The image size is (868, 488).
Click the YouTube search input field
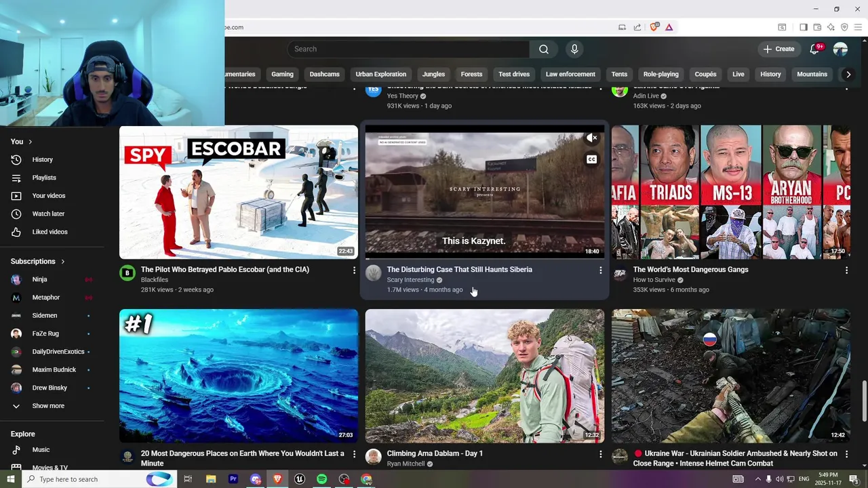[408, 49]
